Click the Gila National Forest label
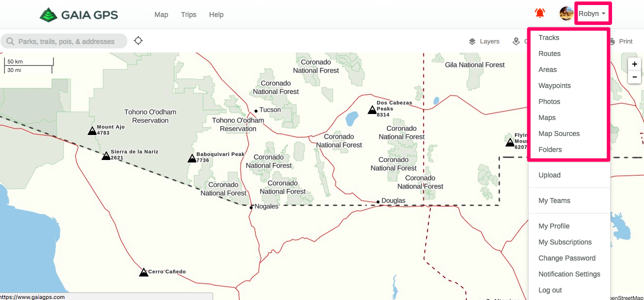The width and height of the screenshot is (644, 300). (475, 65)
